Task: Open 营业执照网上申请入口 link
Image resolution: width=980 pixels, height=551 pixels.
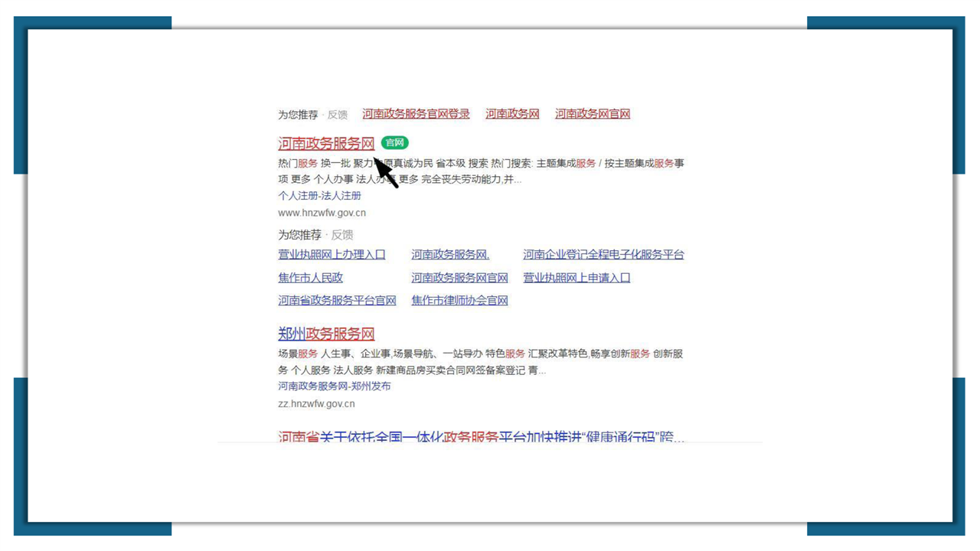Action: tap(577, 278)
